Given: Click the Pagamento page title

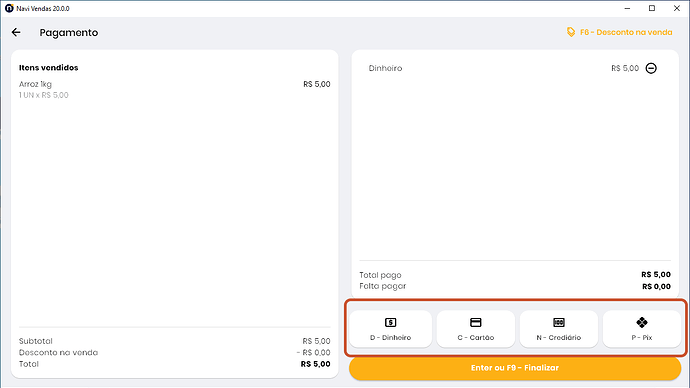Looking at the screenshot, I should (x=69, y=33).
